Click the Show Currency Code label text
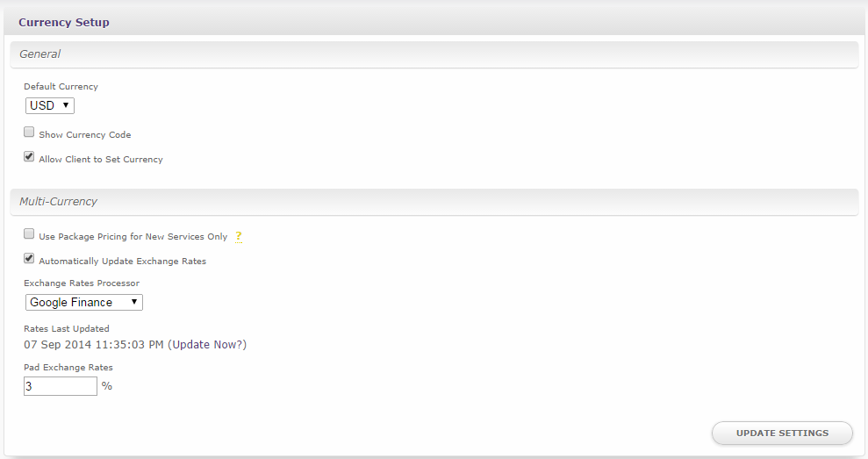 tap(85, 134)
